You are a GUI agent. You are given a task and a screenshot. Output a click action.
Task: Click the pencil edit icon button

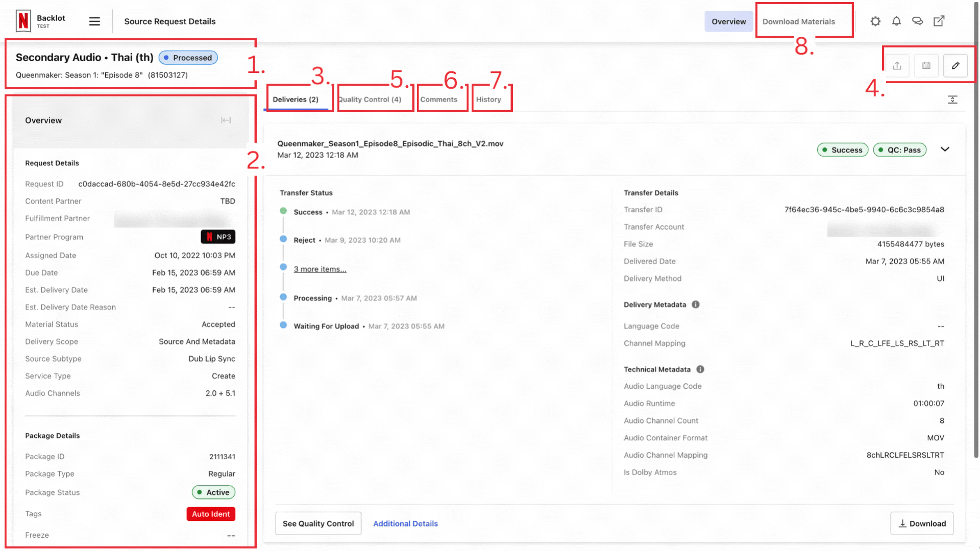(955, 66)
